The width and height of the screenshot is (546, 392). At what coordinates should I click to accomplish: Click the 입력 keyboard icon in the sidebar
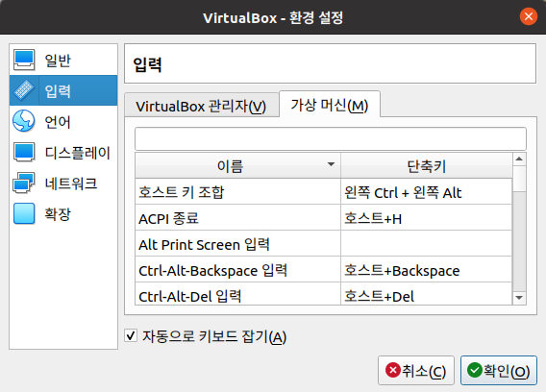pos(24,90)
